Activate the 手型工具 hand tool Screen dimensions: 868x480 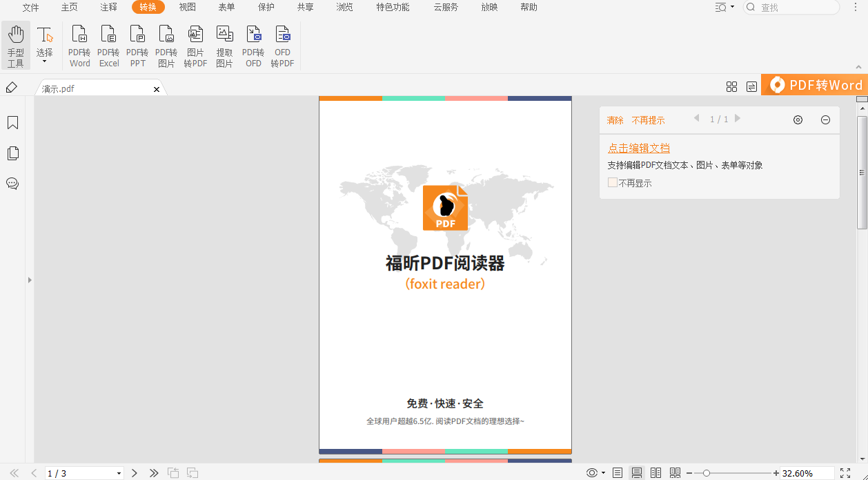15,45
